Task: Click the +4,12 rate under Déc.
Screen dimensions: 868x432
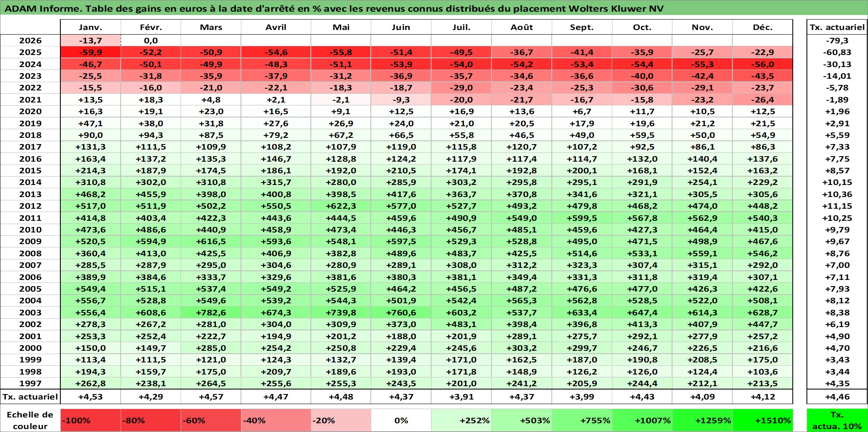Action: point(763,397)
